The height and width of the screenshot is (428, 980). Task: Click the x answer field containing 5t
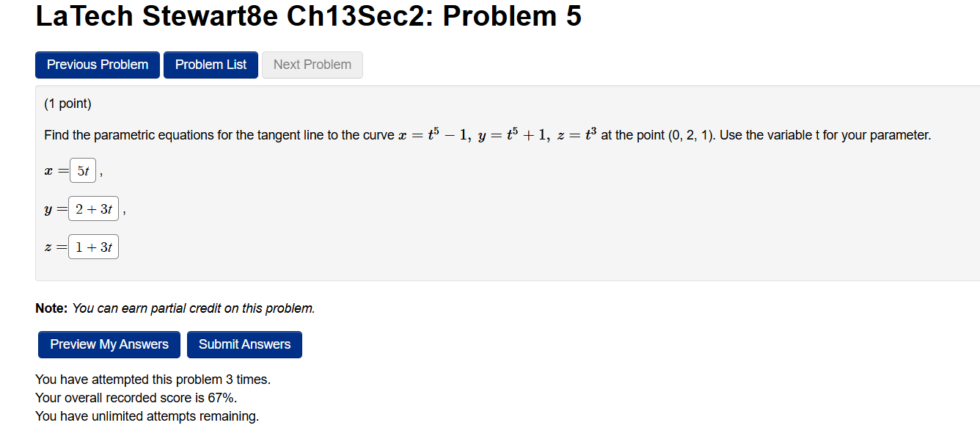click(x=82, y=170)
